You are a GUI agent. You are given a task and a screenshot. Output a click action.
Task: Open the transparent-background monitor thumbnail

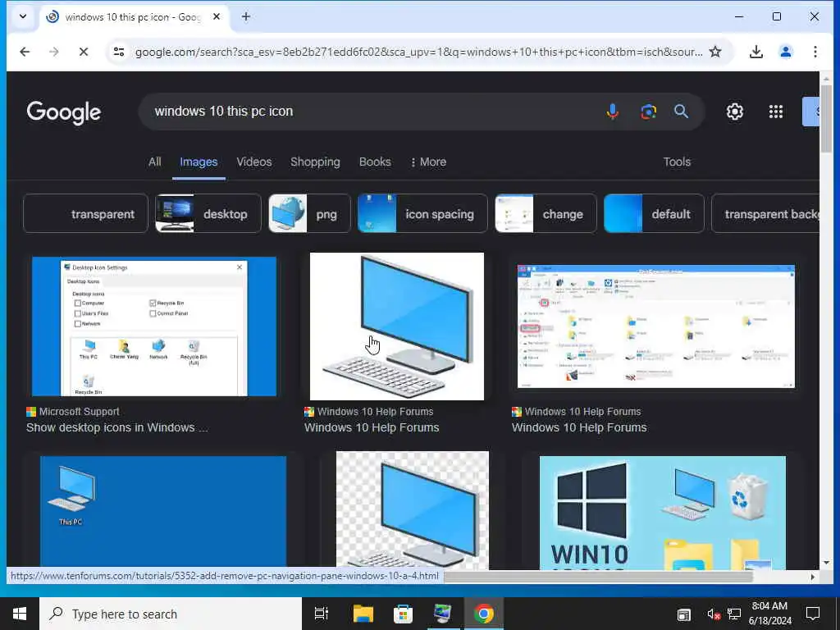pyautogui.click(x=413, y=510)
